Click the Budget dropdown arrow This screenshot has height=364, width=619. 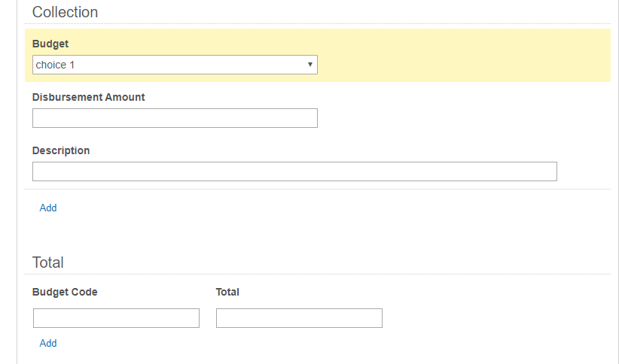(310, 65)
